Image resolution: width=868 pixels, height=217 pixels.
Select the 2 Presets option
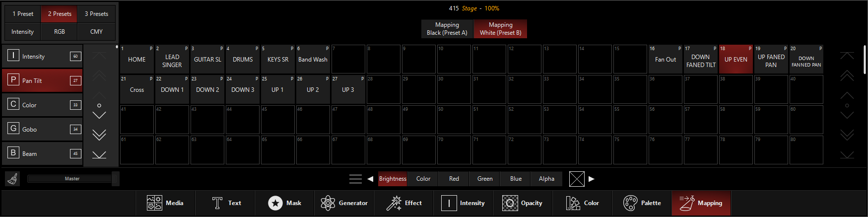60,14
